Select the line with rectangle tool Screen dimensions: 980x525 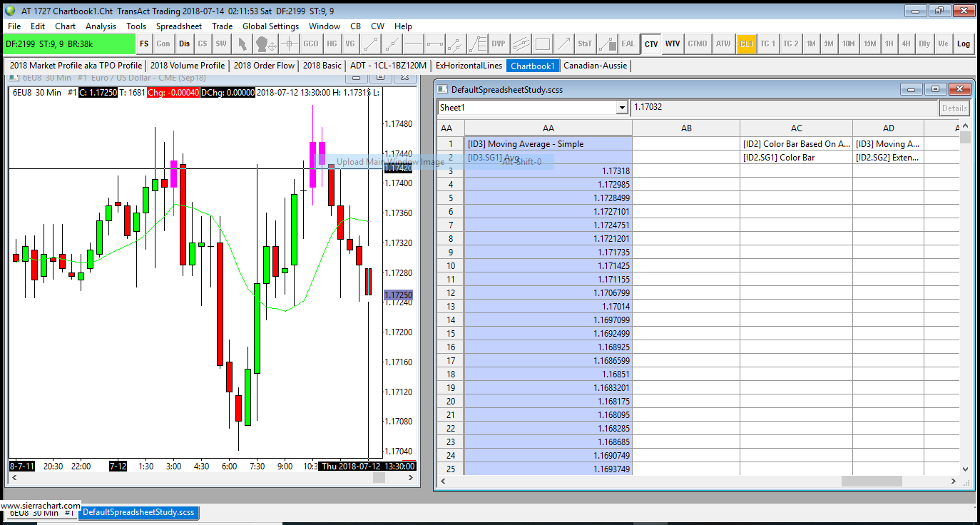[x=607, y=44]
